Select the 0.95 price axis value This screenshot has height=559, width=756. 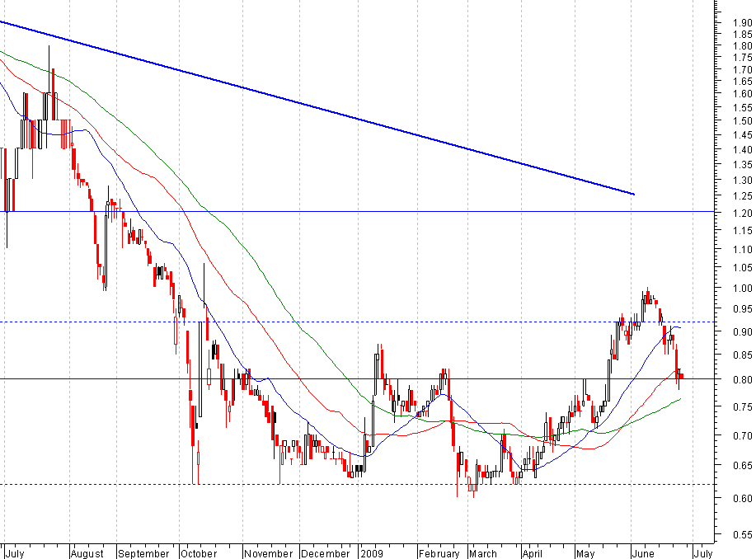pyautogui.click(x=743, y=308)
